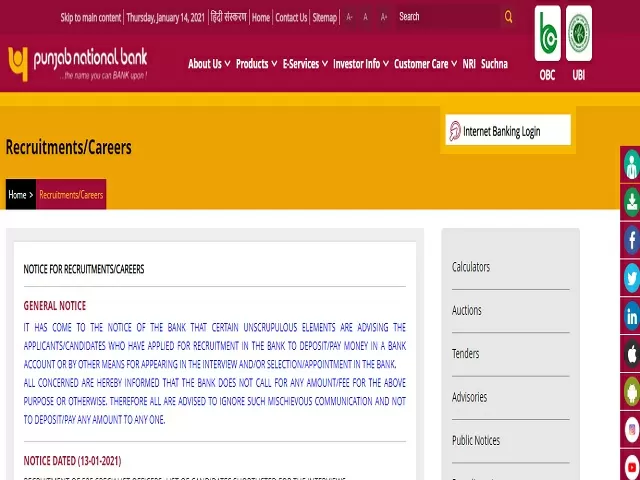Open the OBC bank logo
The width and height of the screenshot is (640, 480).
pos(547,33)
